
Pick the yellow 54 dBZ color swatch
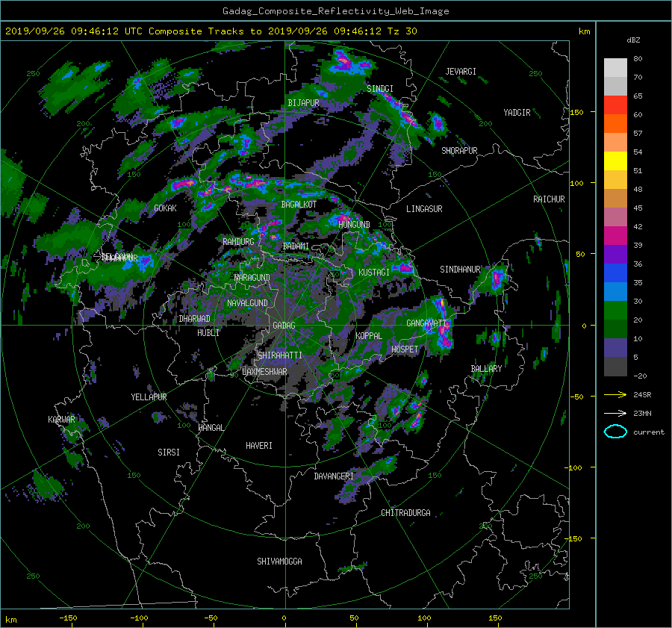coord(615,161)
